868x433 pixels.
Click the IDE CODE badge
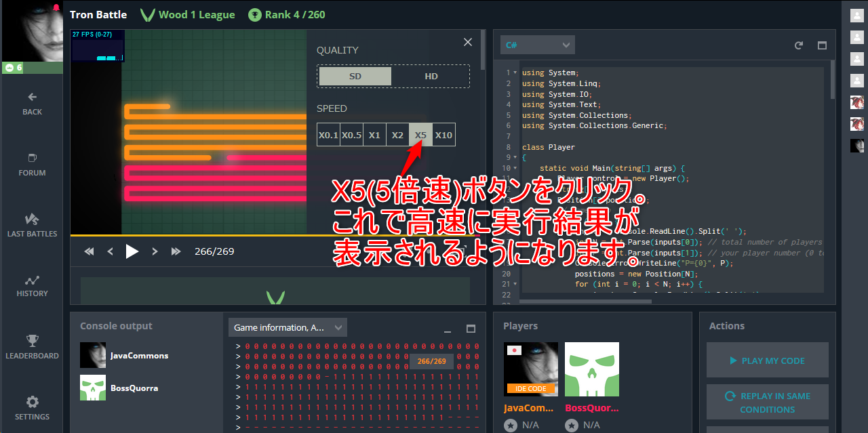531,388
